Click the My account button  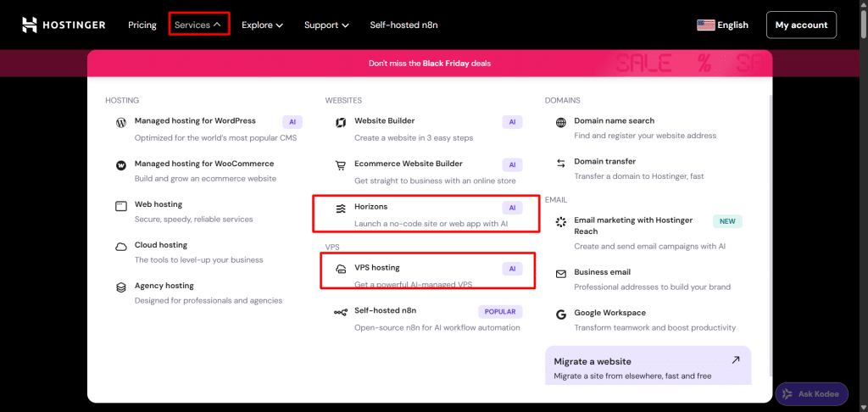coord(801,25)
